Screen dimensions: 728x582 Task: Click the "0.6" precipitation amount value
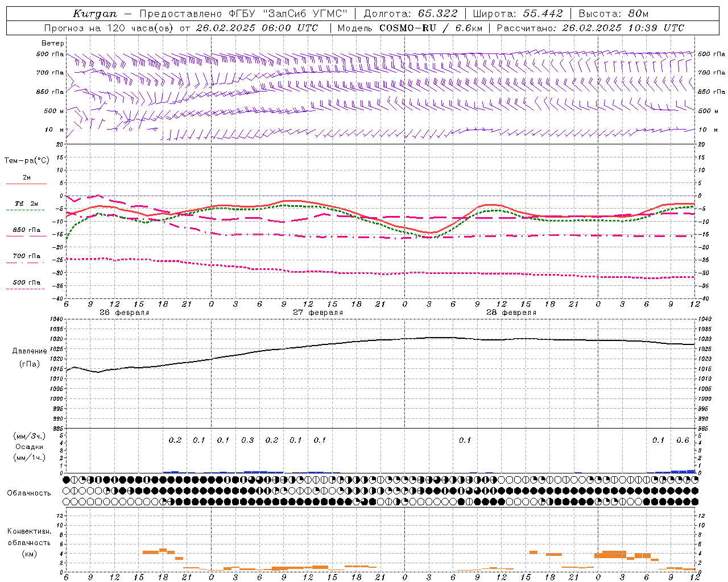click(x=682, y=440)
